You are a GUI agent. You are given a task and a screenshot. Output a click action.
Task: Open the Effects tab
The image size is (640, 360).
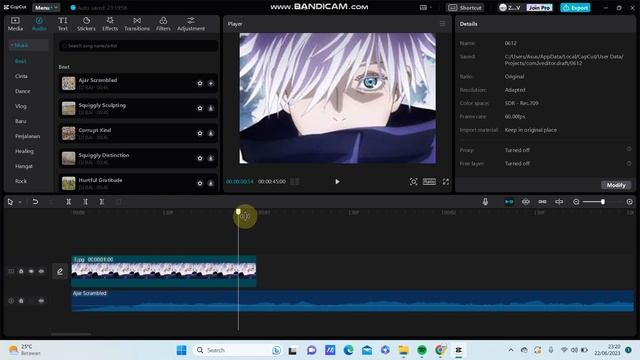pos(110,24)
